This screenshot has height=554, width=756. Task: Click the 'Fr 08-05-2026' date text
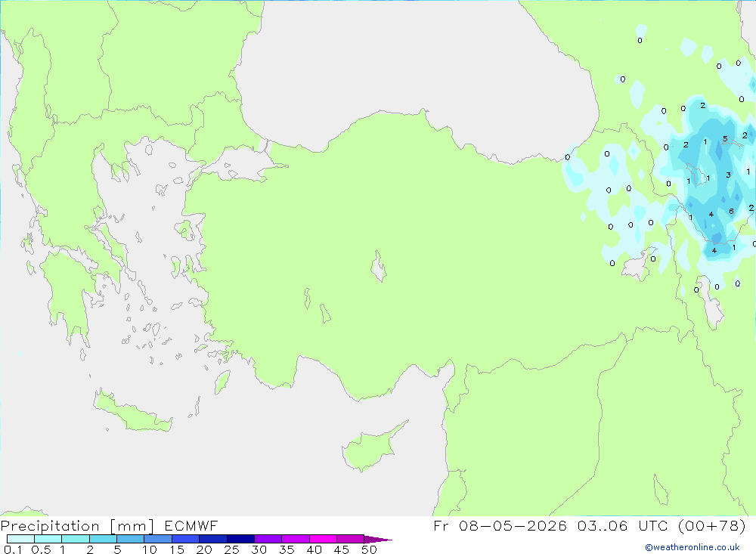[x=500, y=525]
